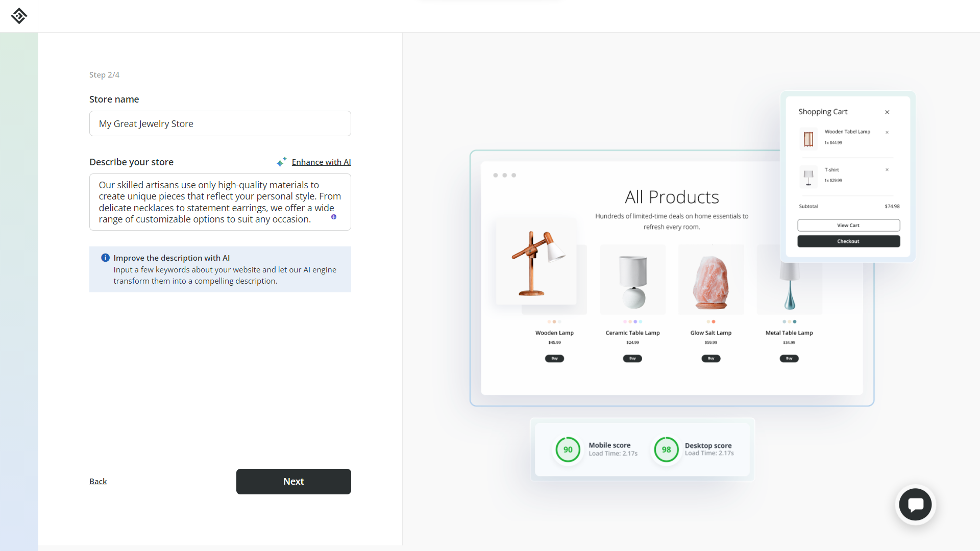The width and height of the screenshot is (980, 551).
Task: Click the Back hyperlink
Action: pos(97,481)
